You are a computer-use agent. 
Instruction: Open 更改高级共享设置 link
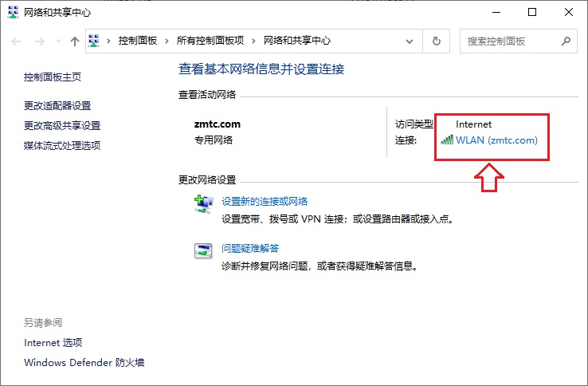point(62,125)
